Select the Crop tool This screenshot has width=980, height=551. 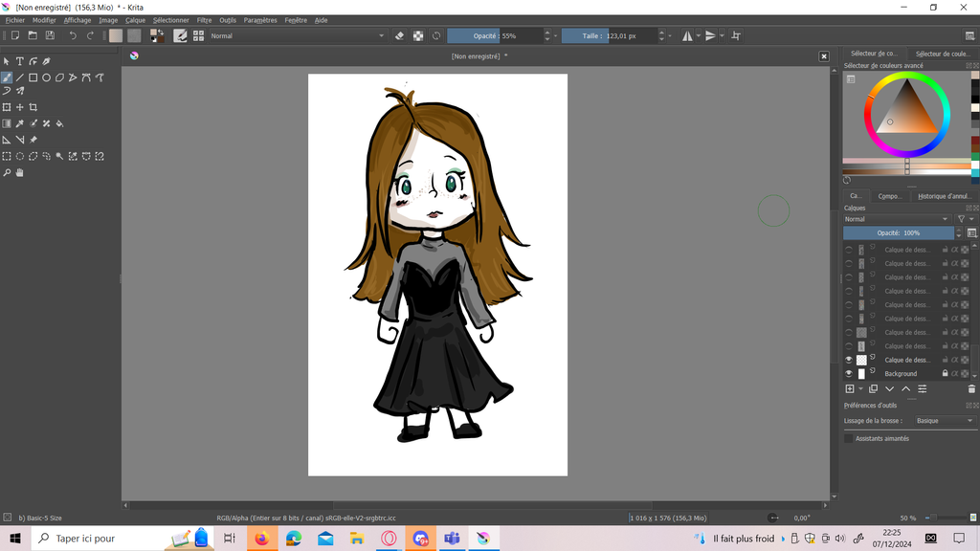33,107
